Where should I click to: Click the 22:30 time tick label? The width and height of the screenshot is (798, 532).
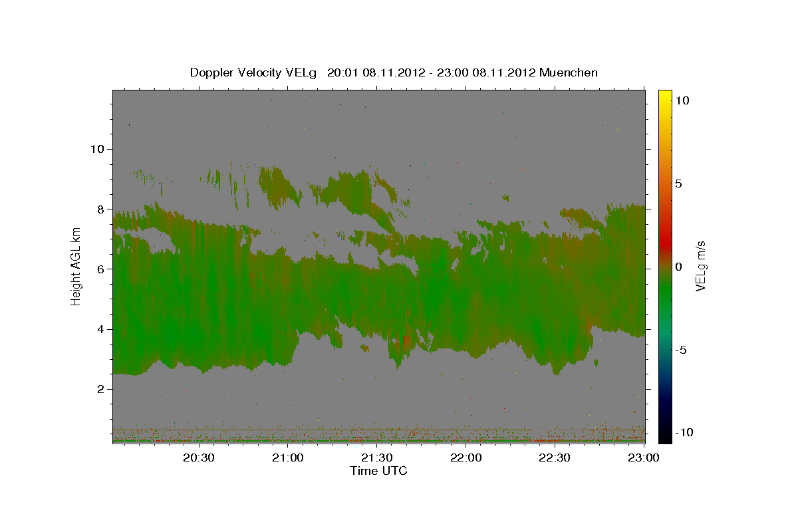coord(554,458)
